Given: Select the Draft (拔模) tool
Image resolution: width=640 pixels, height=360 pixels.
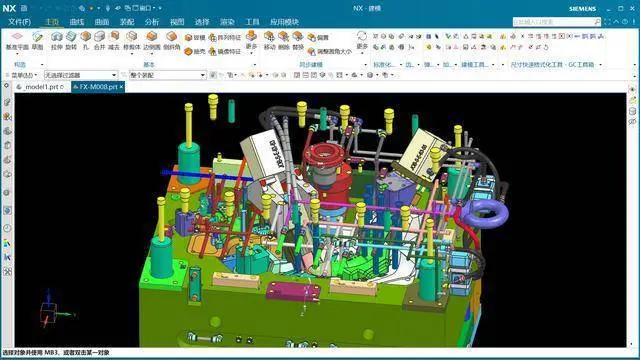Looking at the screenshot, I should [x=195, y=38].
